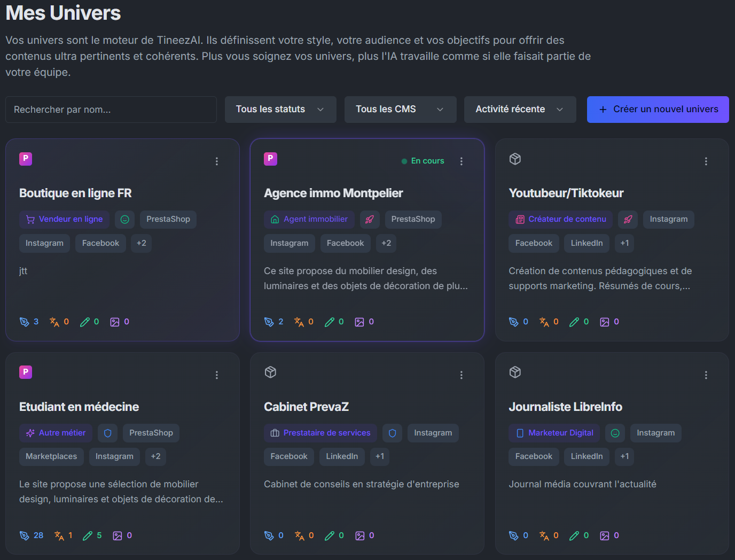
Task: Click the smiley icon beside Vendeur en ligne badge
Action: (x=124, y=219)
